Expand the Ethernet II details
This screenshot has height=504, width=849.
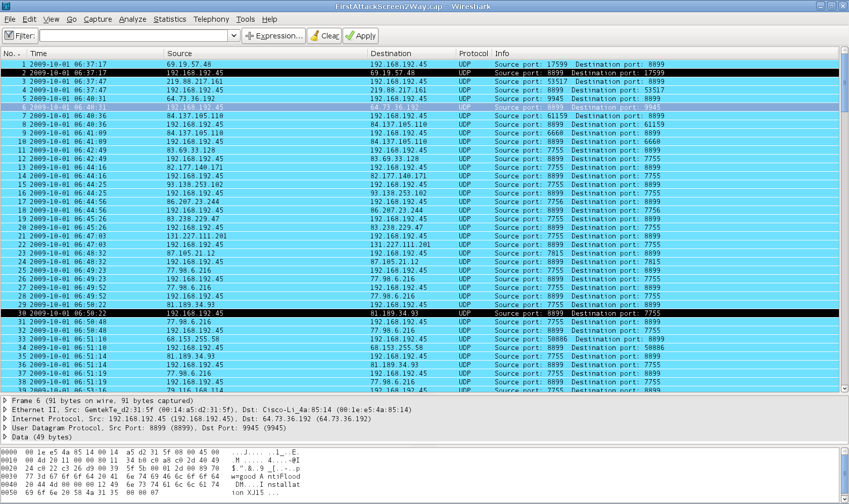5,410
